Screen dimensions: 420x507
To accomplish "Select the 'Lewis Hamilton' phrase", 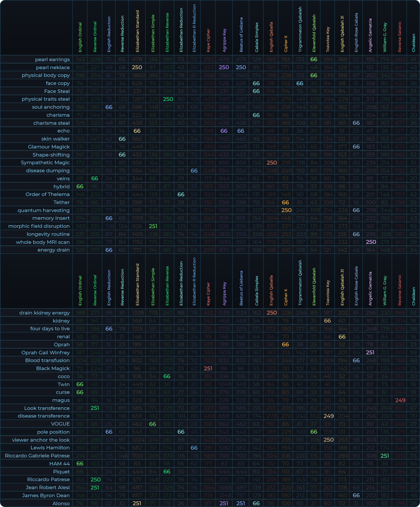I will coord(50,448).
